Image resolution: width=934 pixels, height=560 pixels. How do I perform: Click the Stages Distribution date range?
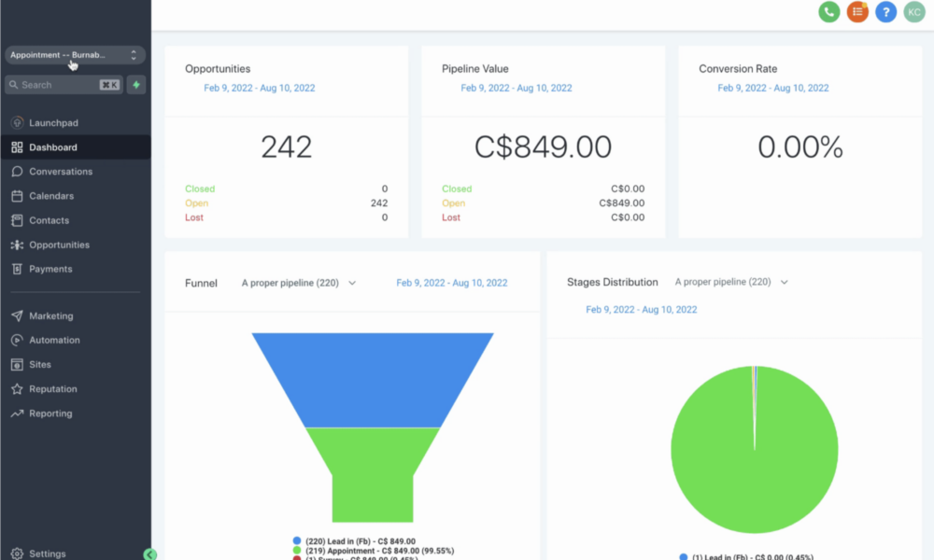tap(641, 310)
